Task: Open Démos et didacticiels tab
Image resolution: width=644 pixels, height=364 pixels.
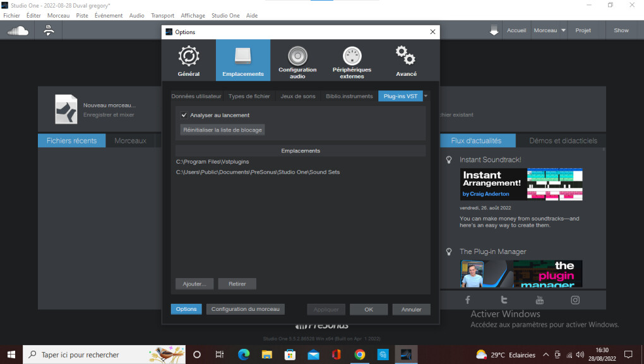Action: coord(563,141)
